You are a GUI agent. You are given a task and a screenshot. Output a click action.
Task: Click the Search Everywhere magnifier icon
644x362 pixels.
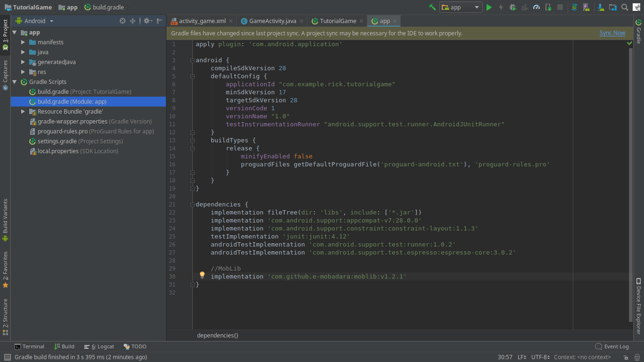click(x=624, y=7)
